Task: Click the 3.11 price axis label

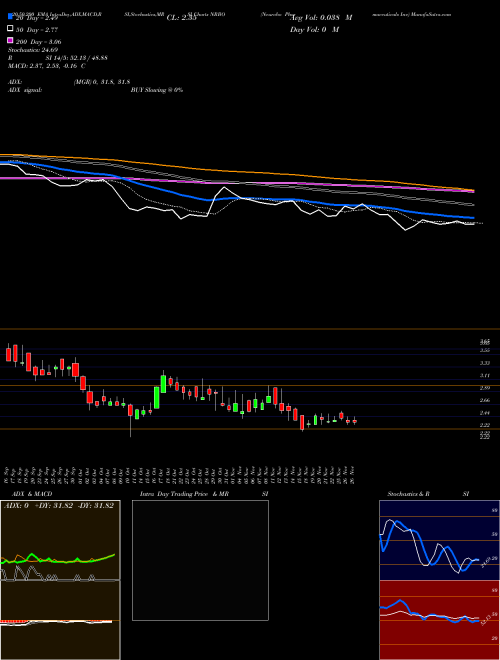Action: point(485,375)
